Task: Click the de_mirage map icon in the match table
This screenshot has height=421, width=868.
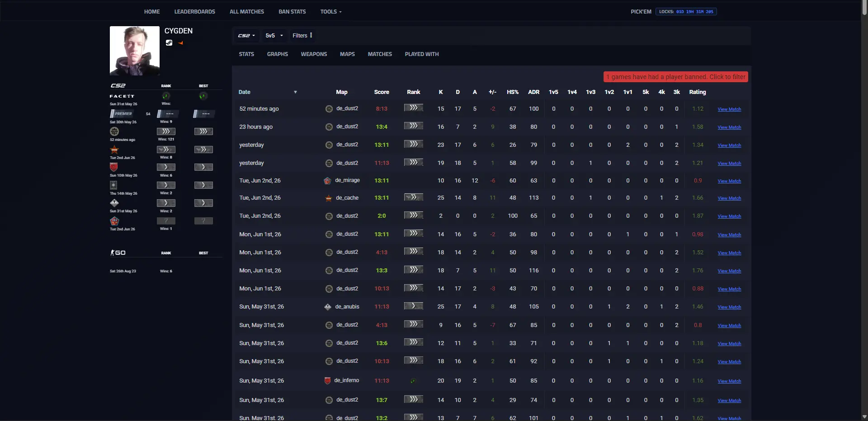Action: point(328,181)
